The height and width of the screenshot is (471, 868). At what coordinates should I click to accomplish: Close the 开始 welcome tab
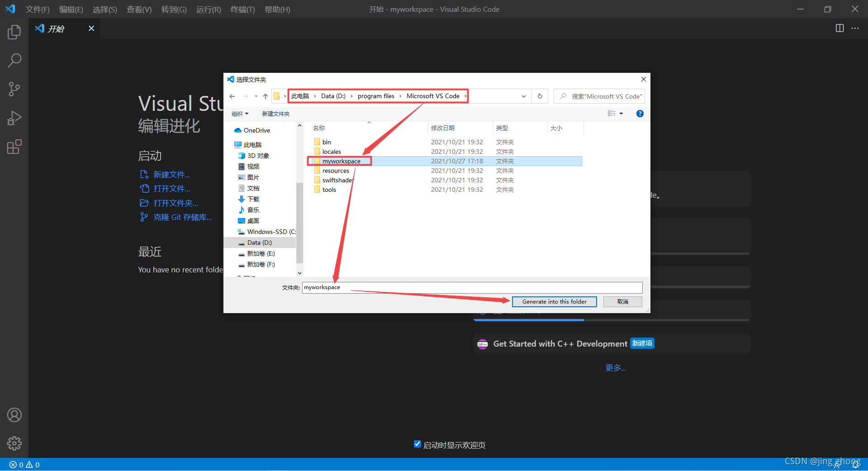click(x=91, y=29)
